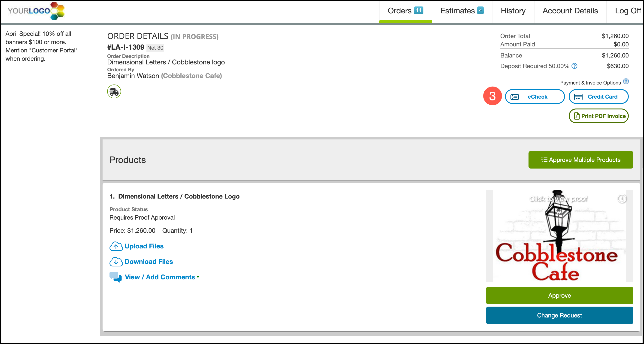Screen dimensions: 644x344
Task: Open Payment & Invoice Options help icon
Action: point(626,81)
